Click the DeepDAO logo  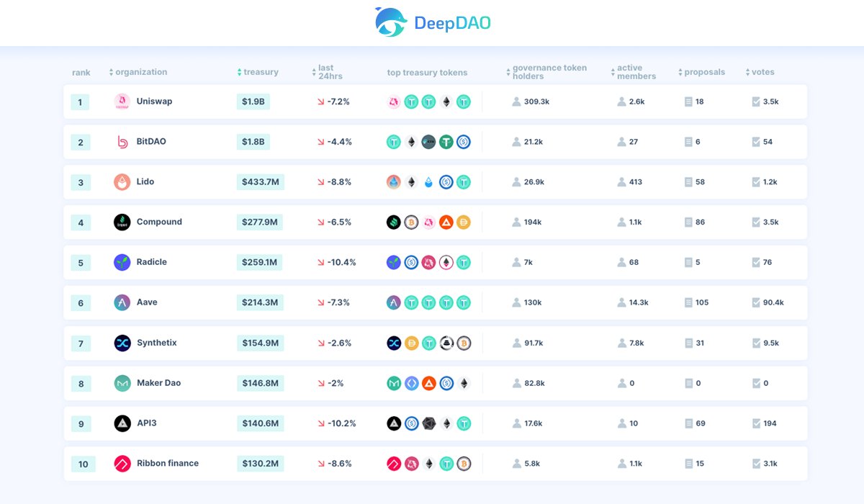[433, 22]
